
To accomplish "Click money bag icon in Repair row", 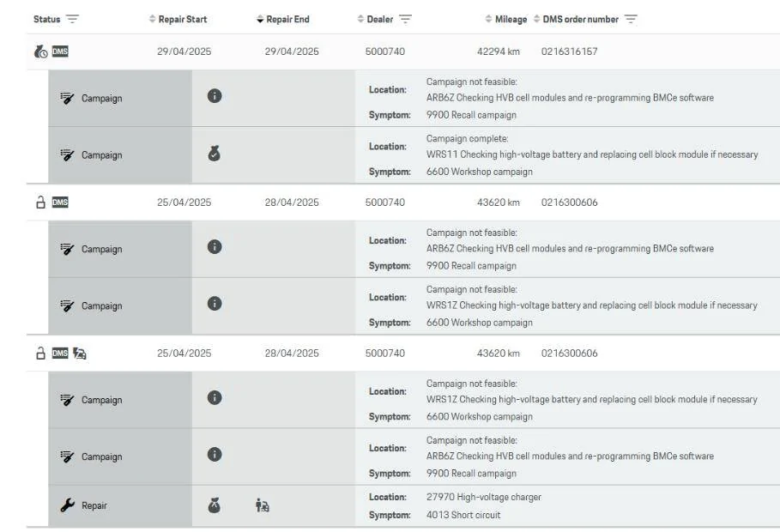I will 215,505.
